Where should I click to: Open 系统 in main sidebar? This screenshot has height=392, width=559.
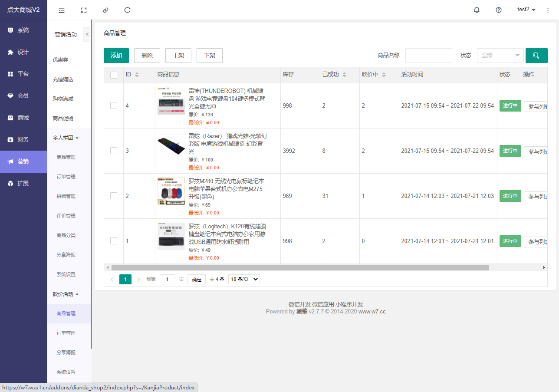[x=23, y=30]
